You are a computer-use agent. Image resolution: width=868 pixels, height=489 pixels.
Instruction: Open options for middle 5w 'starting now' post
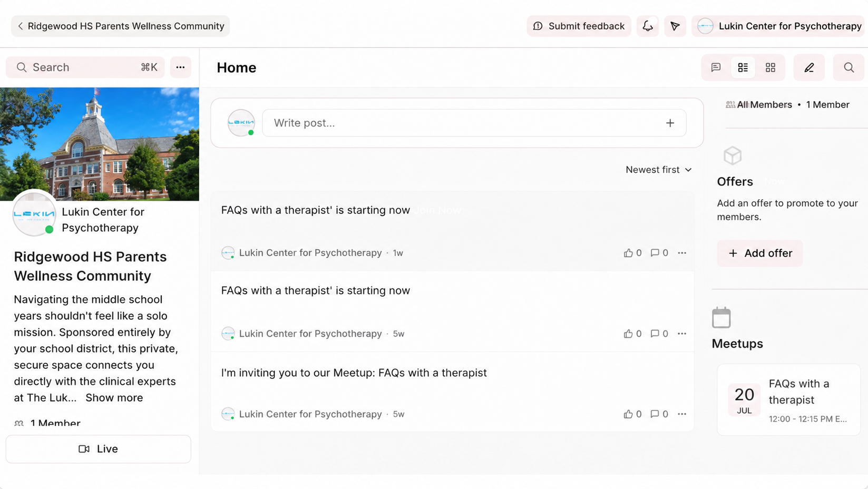tap(682, 334)
